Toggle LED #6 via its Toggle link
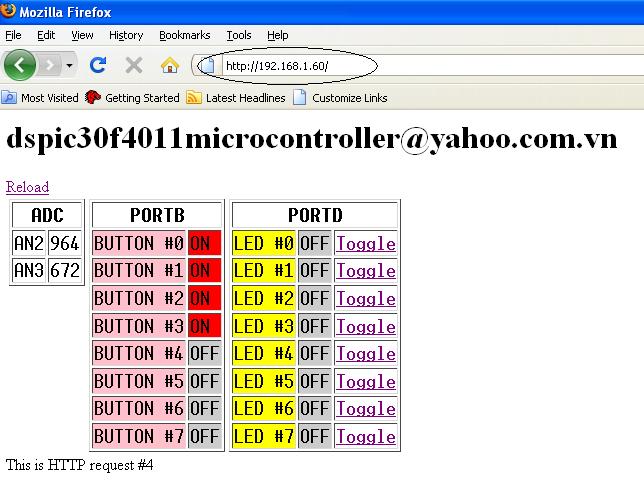Screen dimensions: 644x498 tap(366, 408)
